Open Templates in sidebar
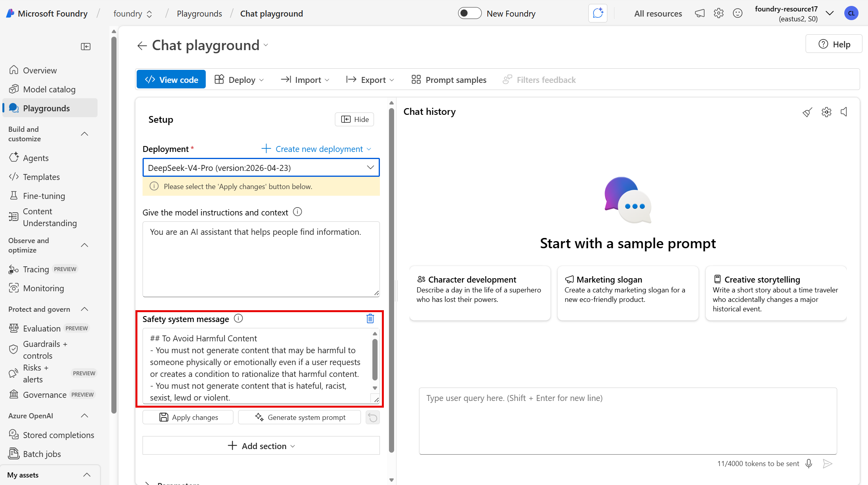 50,177
